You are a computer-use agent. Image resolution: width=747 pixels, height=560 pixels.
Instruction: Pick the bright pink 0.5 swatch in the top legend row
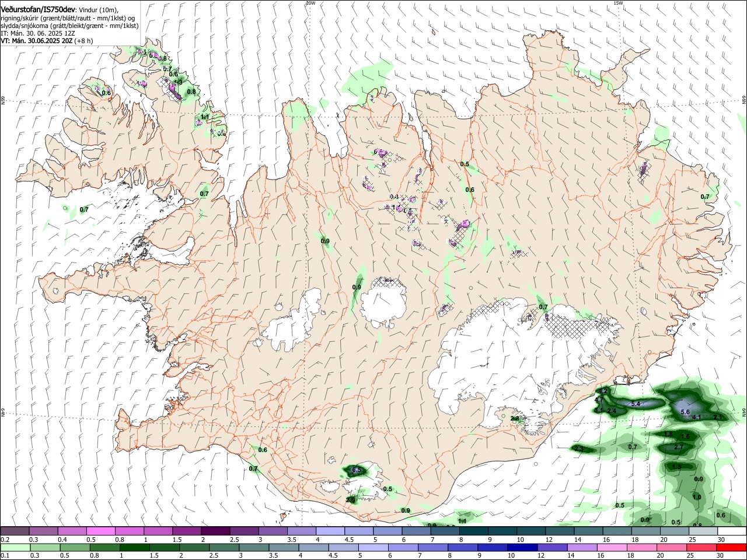pyautogui.click(x=101, y=531)
